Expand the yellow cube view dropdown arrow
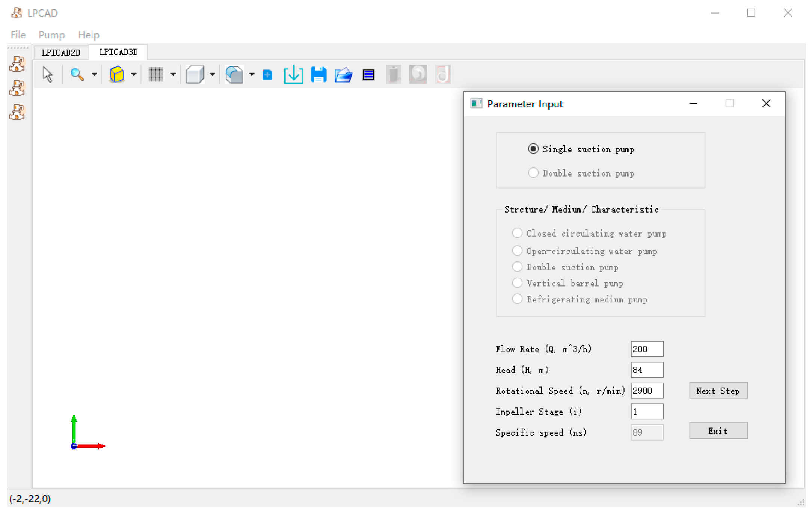 (x=134, y=74)
